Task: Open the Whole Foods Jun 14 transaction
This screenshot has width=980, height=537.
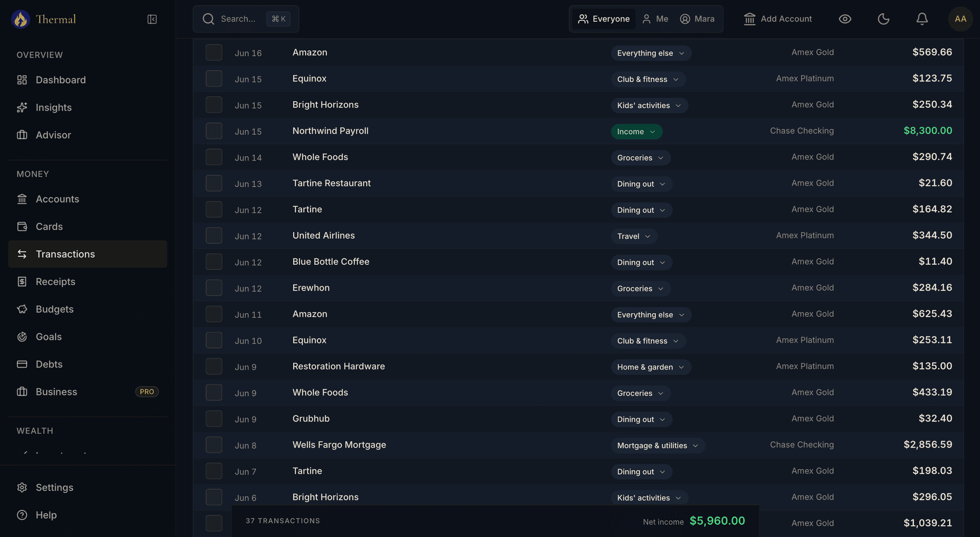Action: click(320, 157)
